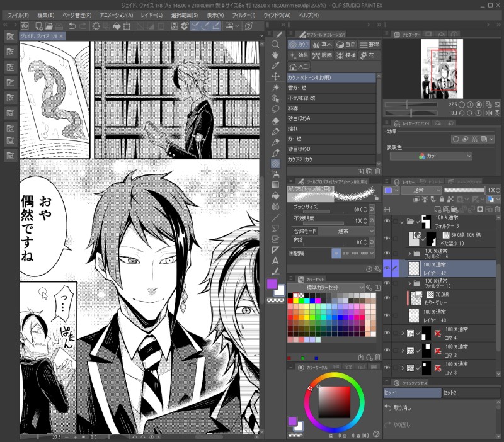Select the Lasso selection tool
This screenshot has width=504, height=442.
(275, 109)
